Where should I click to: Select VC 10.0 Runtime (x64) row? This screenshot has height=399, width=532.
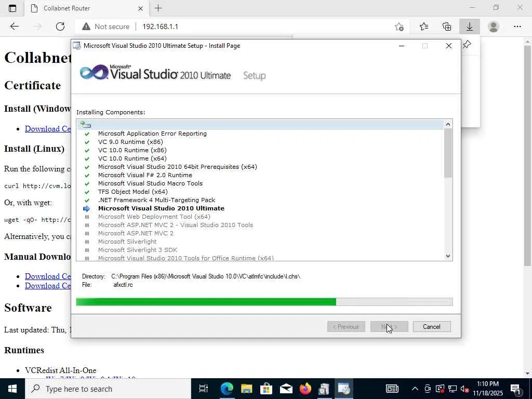click(260, 158)
